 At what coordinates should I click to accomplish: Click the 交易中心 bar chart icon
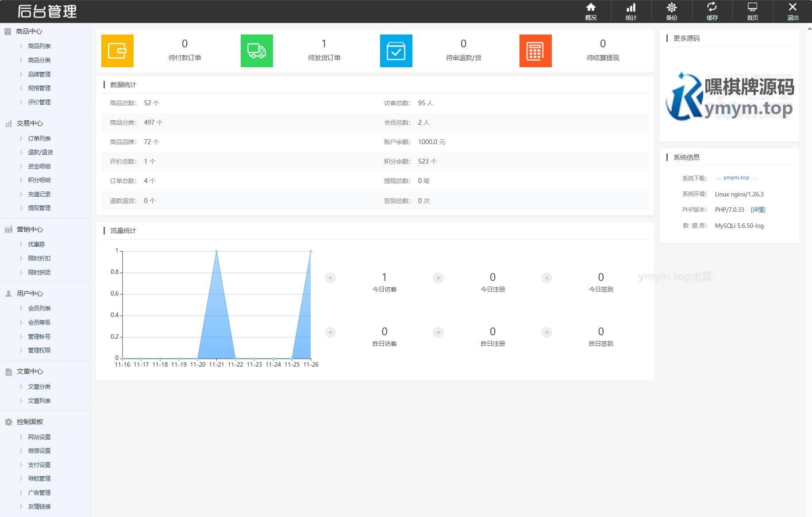8,123
